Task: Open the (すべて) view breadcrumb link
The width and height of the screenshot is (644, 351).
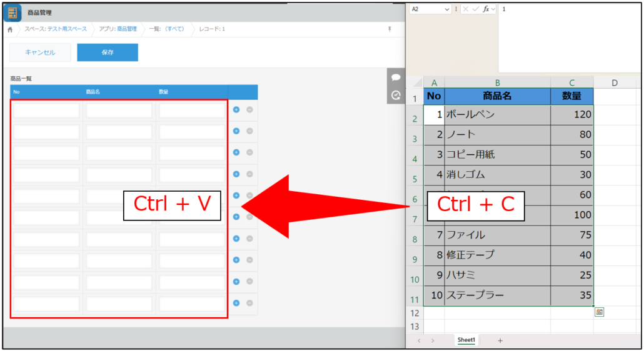Action: coord(174,29)
